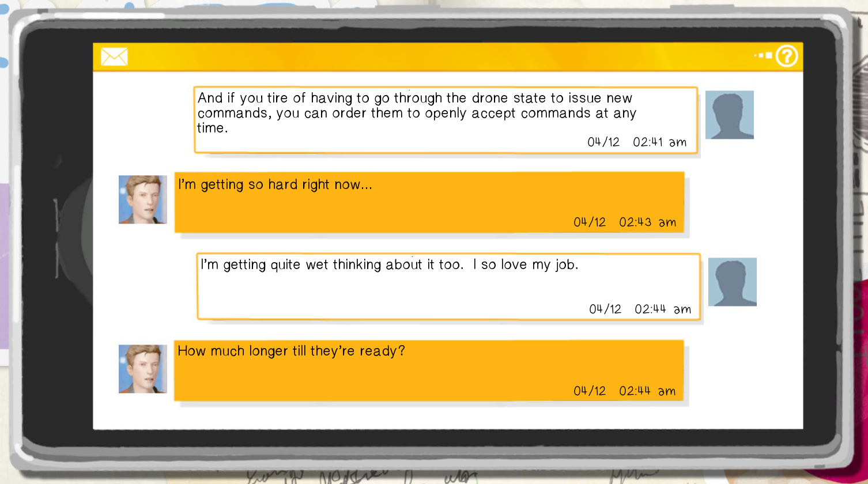Screen dimensions: 868x484
Task: Click the man's avatar beside 02:43 message
Action: pyautogui.click(x=143, y=199)
